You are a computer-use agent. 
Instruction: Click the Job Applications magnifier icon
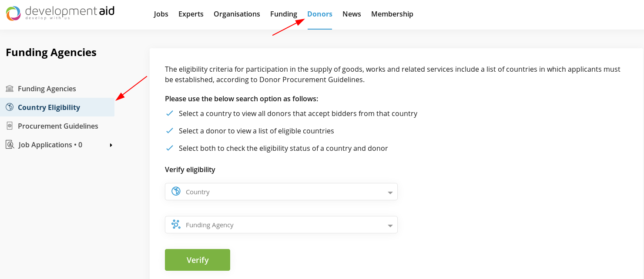(10, 145)
